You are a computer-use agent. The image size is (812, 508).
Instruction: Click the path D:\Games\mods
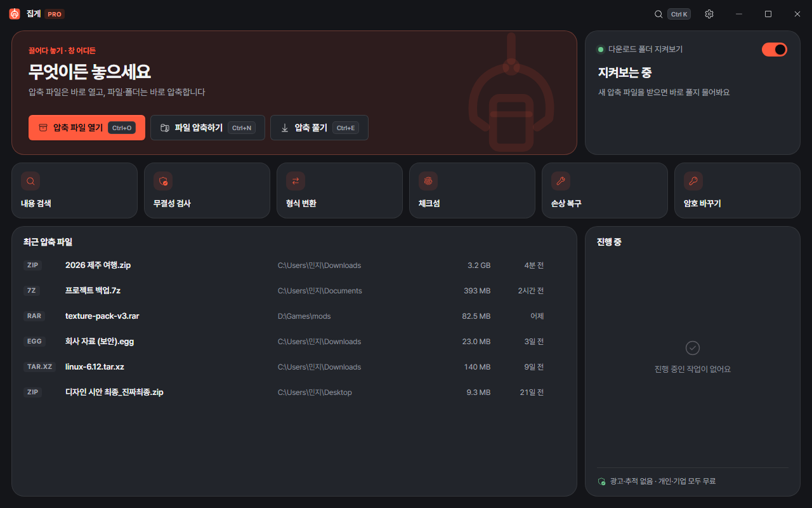pyautogui.click(x=304, y=316)
